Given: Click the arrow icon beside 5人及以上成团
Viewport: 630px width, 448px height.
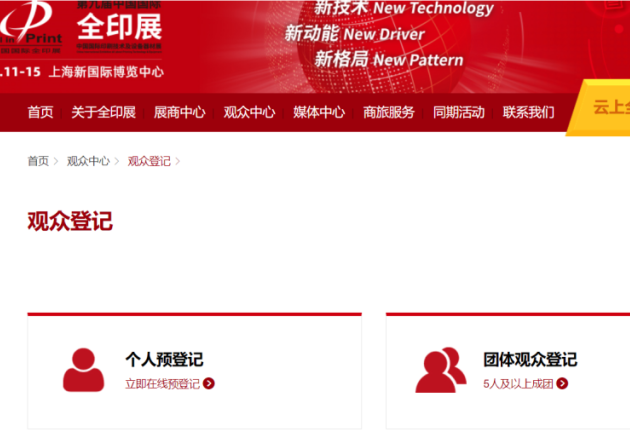Looking at the screenshot, I should (562, 383).
